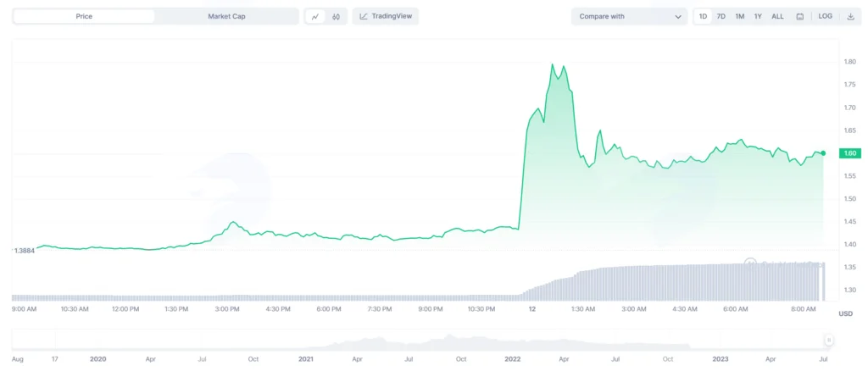Select the Price tab

coord(84,17)
